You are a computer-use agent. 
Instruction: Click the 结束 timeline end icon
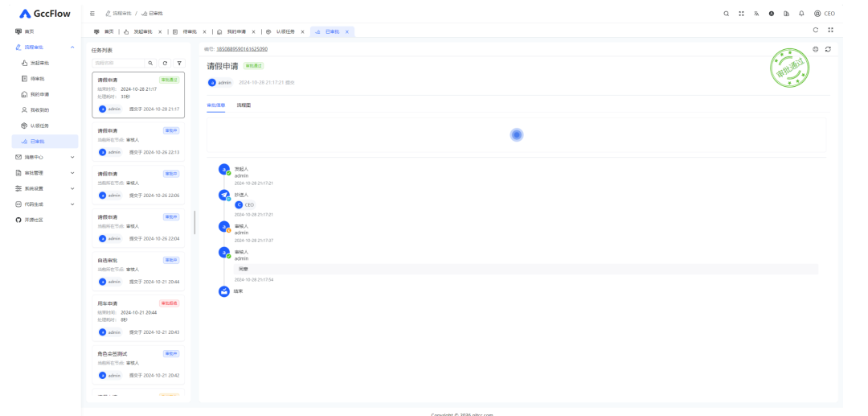tap(224, 291)
